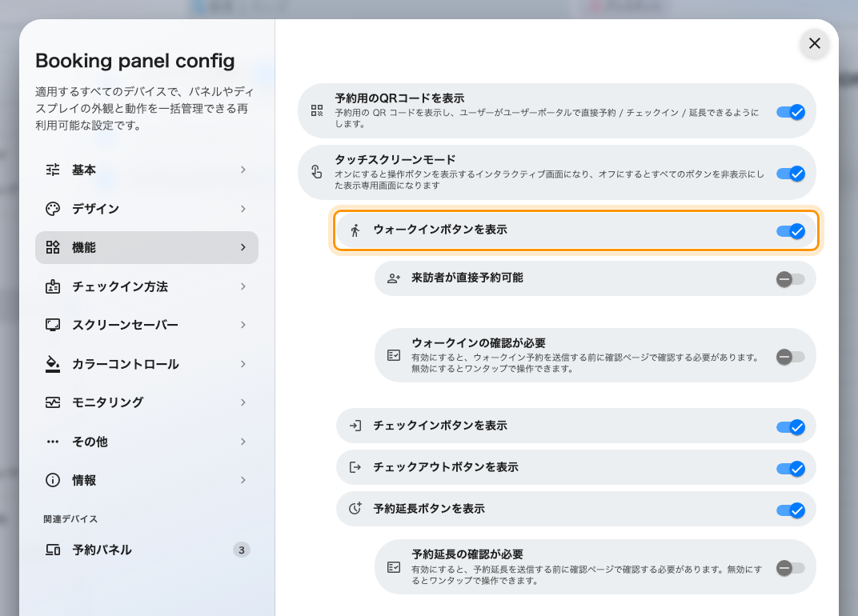The height and width of the screenshot is (616, 858).
Task: Expand the カラーコントロール chevron
Action: click(x=243, y=364)
